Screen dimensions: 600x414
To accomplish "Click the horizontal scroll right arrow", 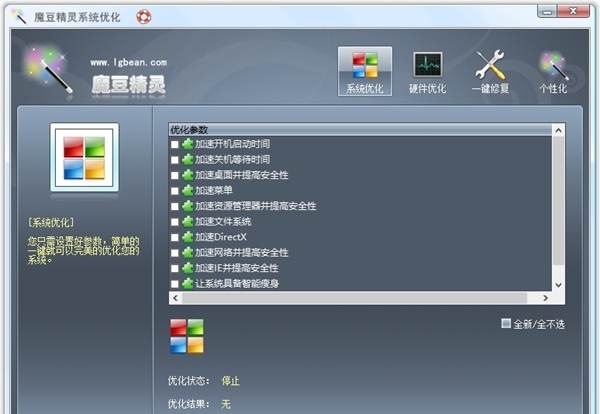I will tap(546, 298).
